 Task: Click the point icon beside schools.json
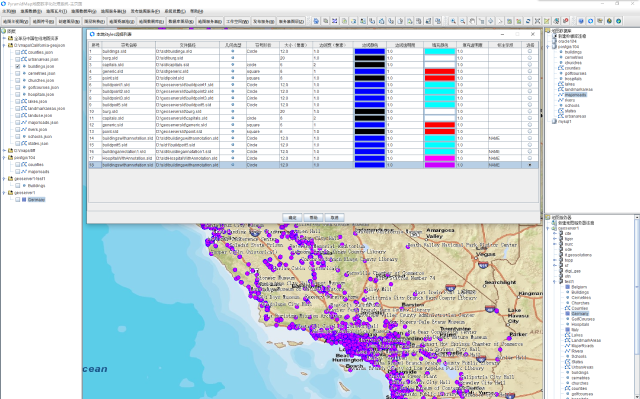[24, 136]
